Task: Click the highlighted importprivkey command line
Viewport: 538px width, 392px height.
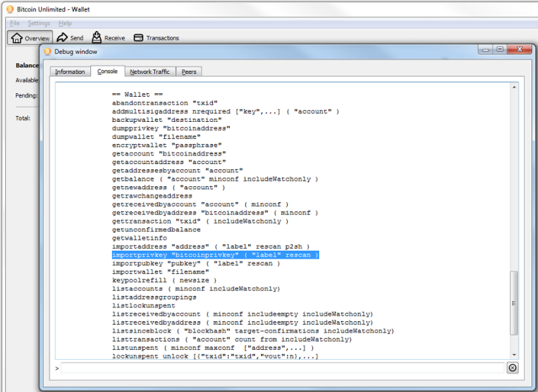Action: (215, 255)
